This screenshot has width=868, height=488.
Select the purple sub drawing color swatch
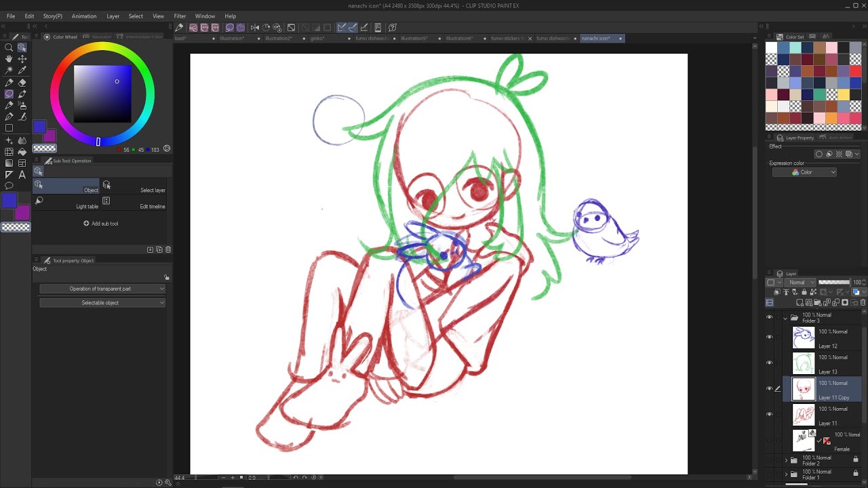22,212
